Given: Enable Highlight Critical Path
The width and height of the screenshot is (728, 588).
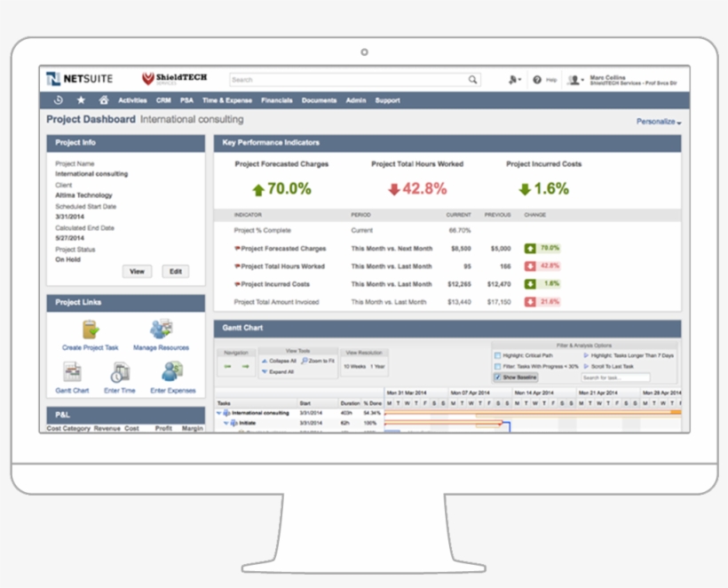Looking at the screenshot, I should tap(499, 355).
